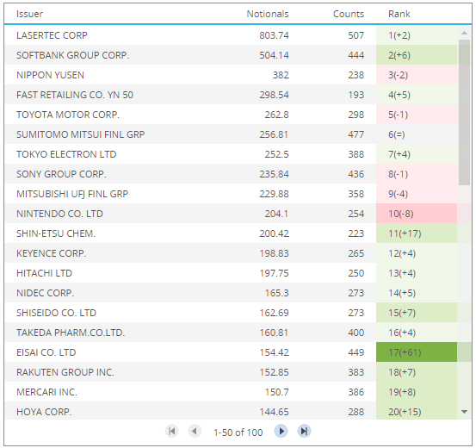Click the KEYENCE CORP. issuer name
Image resolution: width=476 pixels, height=448 pixels.
(x=52, y=253)
